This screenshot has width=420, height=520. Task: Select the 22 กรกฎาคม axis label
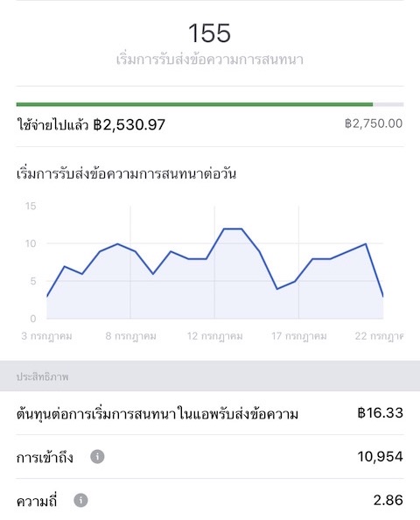pyautogui.click(x=379, y=336)
